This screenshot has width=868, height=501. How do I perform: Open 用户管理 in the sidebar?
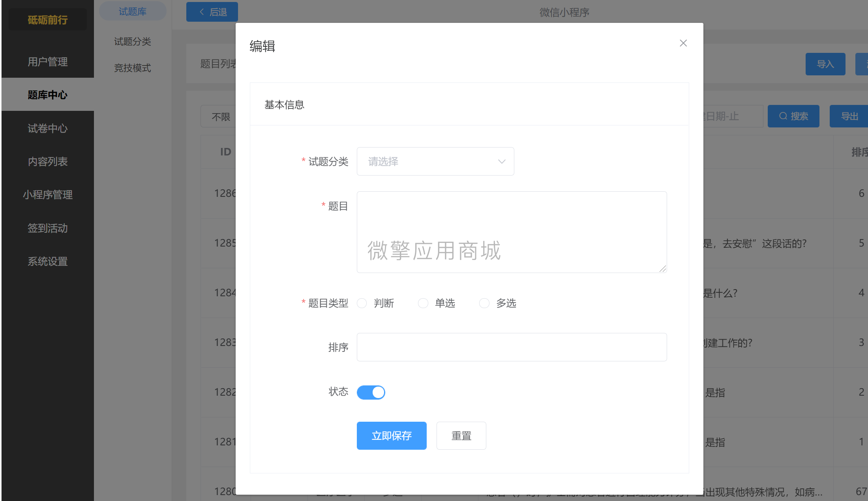[48, 62]
